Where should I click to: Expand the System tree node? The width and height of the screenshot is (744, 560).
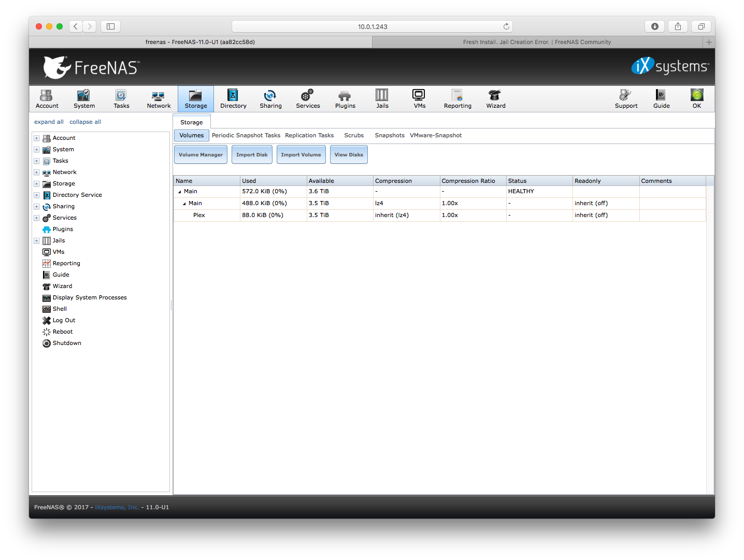tap(37, 150)
